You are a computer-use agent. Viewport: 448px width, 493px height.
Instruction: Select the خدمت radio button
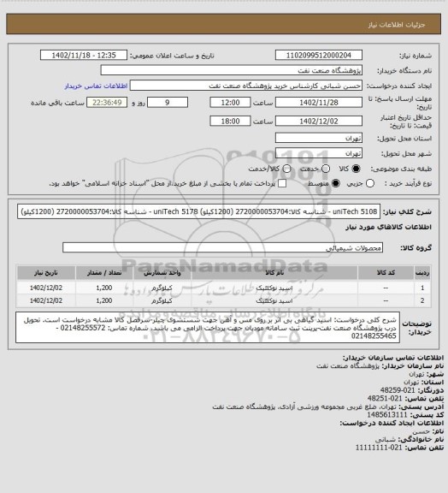click(x=326, y=169)
